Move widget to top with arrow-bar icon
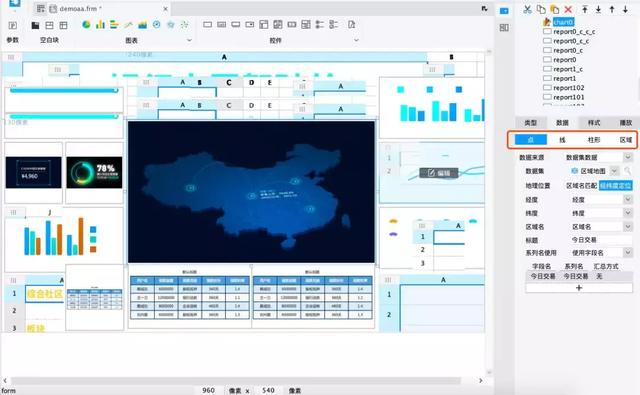This screenshot has height=395, width=640. click(585, 9)
